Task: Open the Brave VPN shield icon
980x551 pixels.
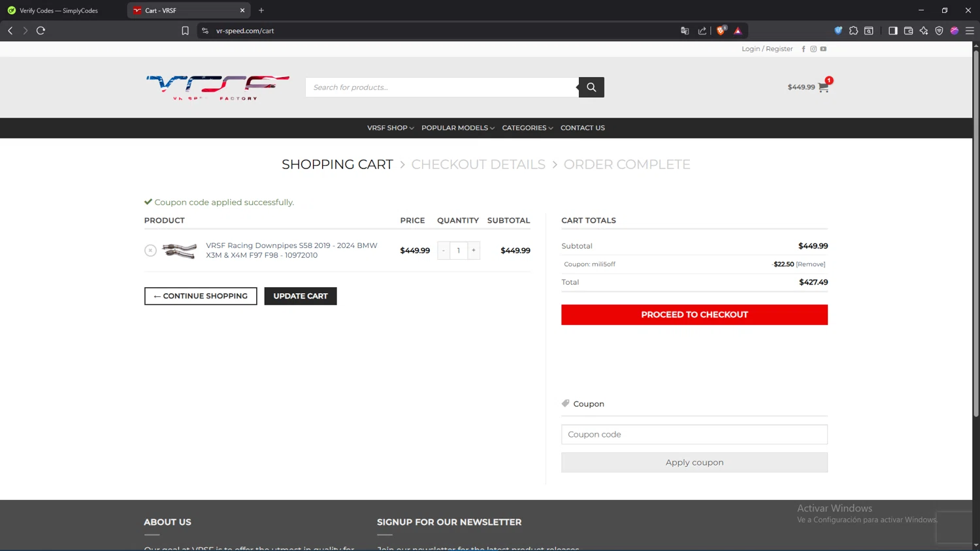Action: (939, 31)
